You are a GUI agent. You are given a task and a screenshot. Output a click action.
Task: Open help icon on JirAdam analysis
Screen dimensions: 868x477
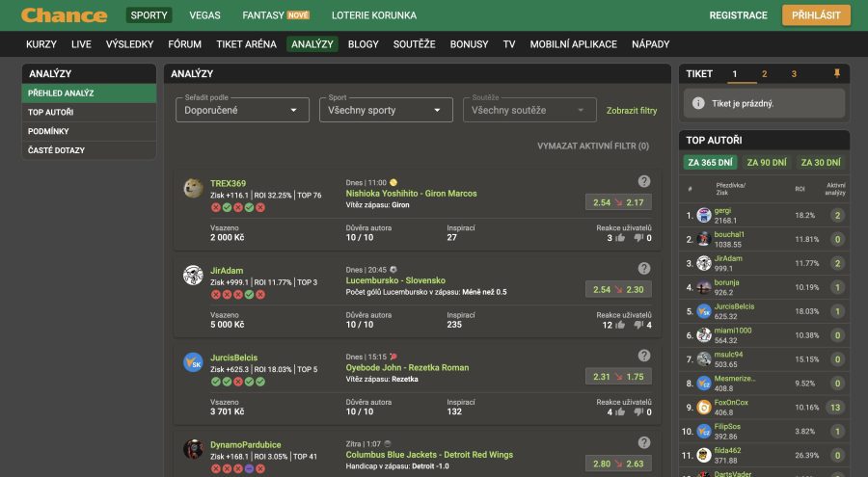644,268
